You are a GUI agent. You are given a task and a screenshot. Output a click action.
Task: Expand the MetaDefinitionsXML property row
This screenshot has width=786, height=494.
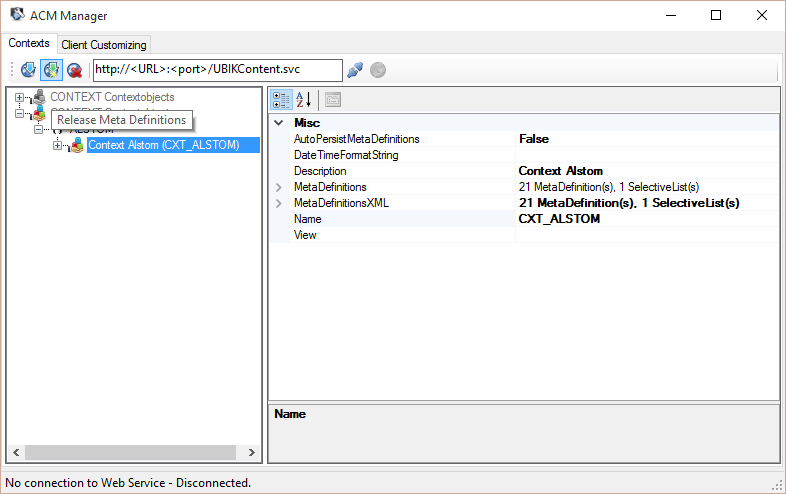tap(279, 203)
